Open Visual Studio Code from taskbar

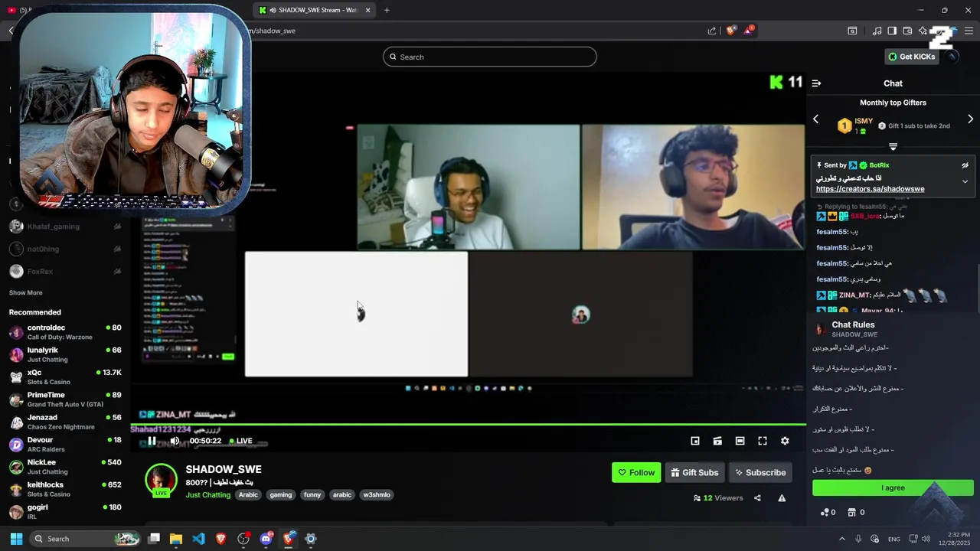(198, 539)
